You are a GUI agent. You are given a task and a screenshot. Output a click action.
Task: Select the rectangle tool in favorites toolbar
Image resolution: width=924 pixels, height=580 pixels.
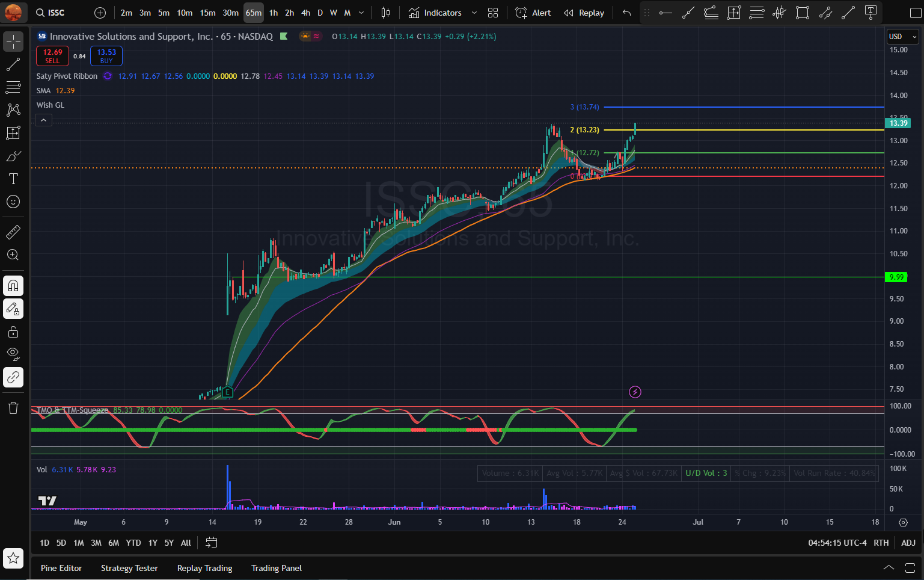[x=803, y=13]
